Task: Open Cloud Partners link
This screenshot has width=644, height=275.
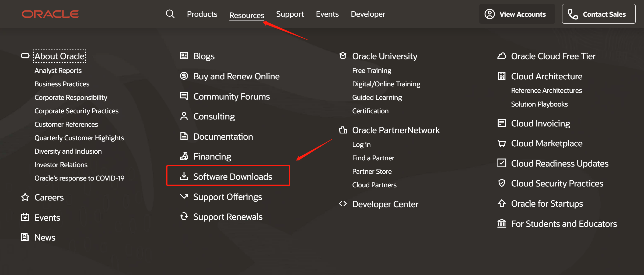Action: coord(374,185)
